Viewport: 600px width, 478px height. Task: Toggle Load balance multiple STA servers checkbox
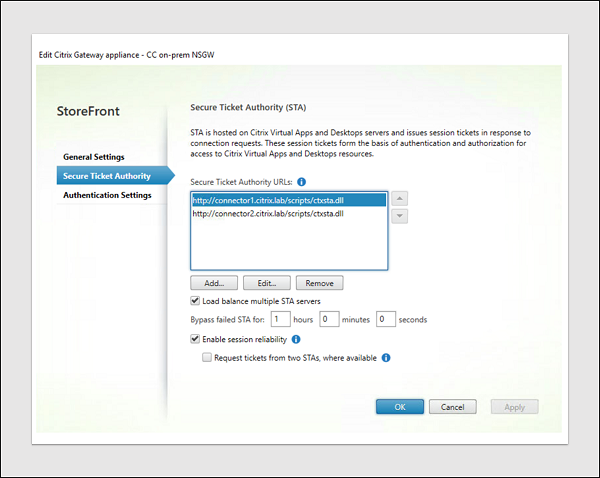[x=195, y=301]
